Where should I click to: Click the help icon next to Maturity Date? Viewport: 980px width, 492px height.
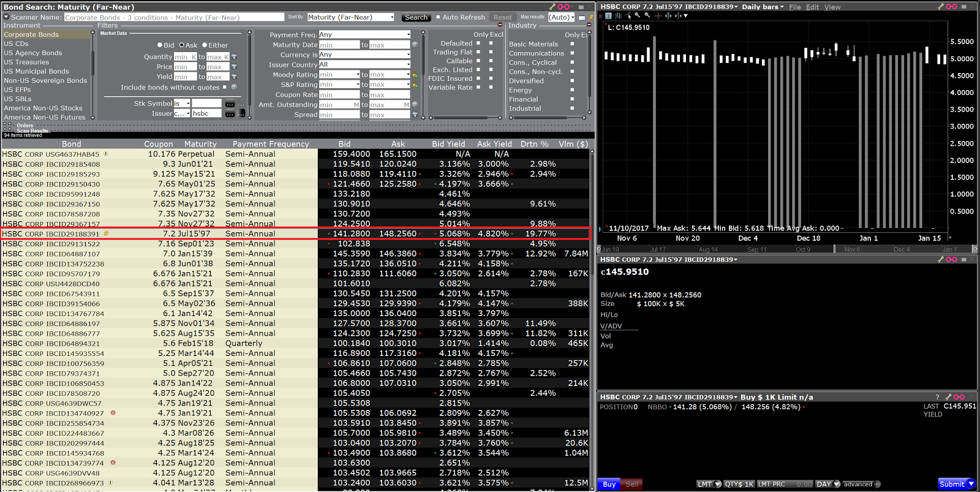coord(415,45)
